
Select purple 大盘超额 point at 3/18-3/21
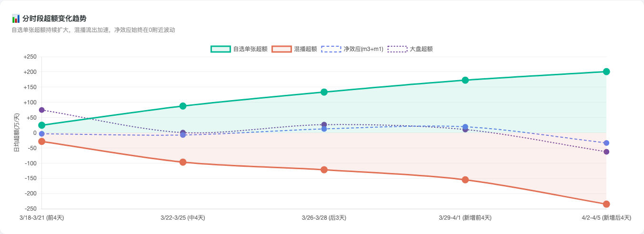(x=41, y=110)
